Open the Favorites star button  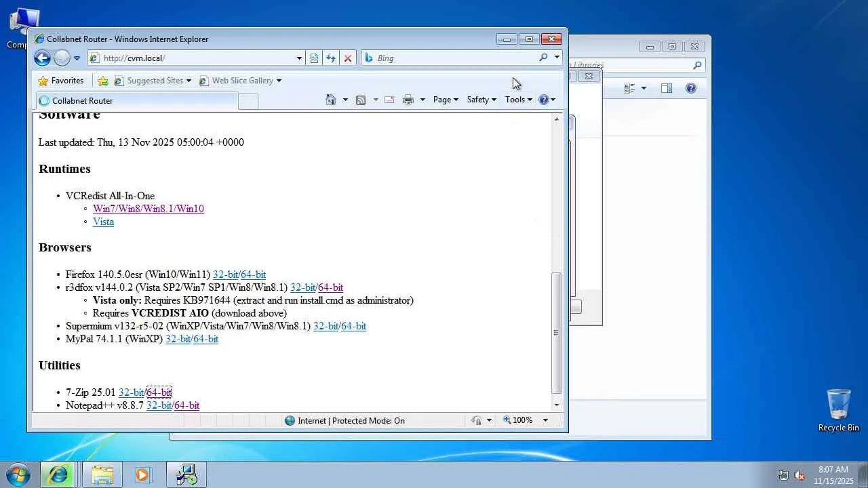pos(61,81)
